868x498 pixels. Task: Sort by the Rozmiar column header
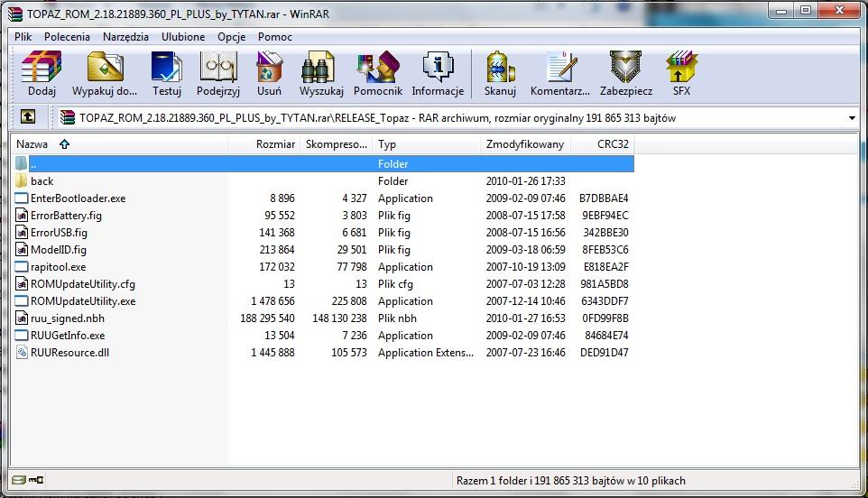[x=264, y=144]
